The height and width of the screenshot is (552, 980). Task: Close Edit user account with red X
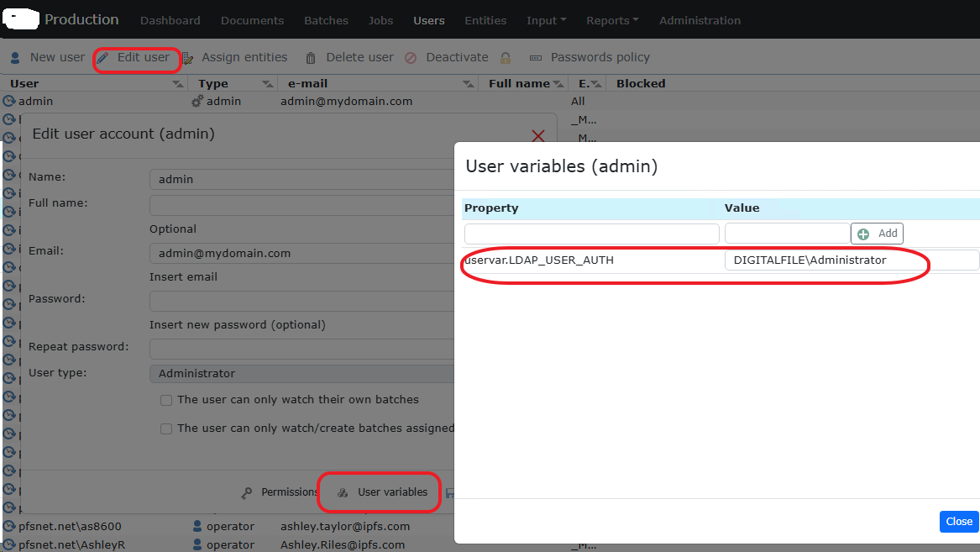[x=538, y=135]
